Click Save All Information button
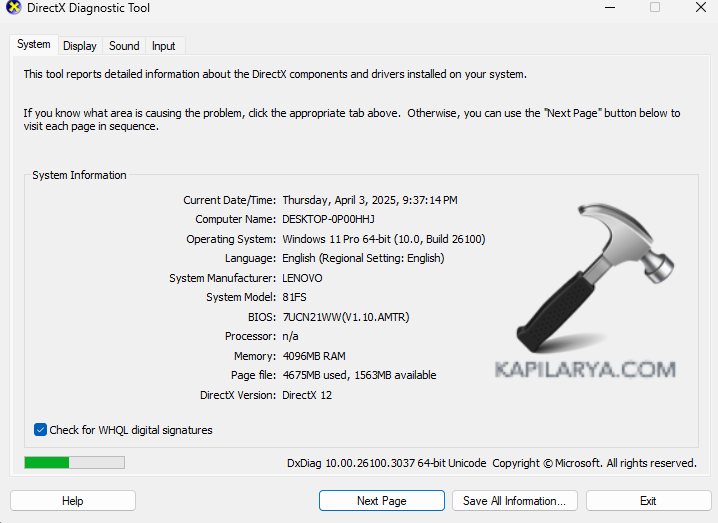Screen dimensions: 718x523 pyautogui.click(x=515, y=501)
